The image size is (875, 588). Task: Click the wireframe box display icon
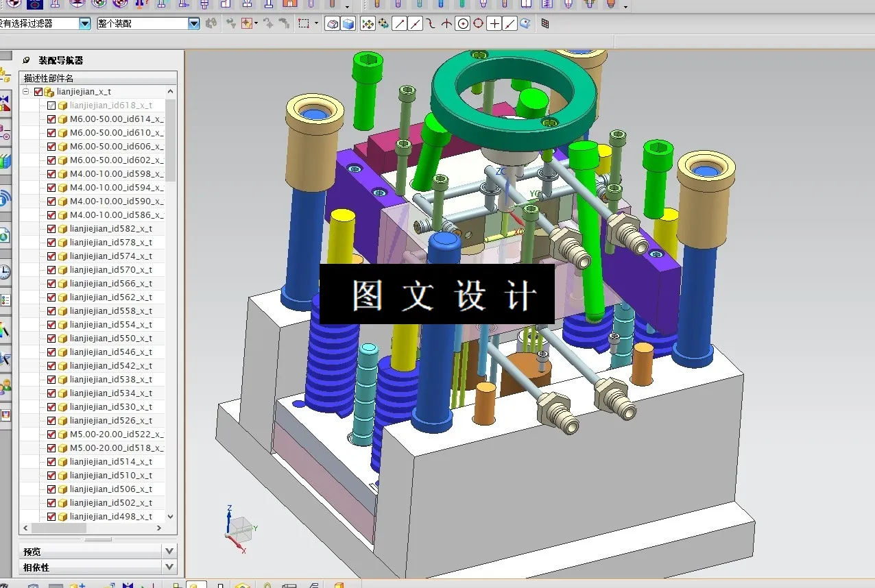pos(333,24)
